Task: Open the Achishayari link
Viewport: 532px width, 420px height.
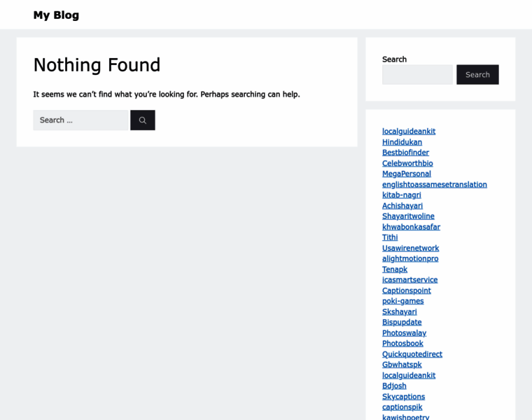Action: pyautogui.click(x=402, y=206)
